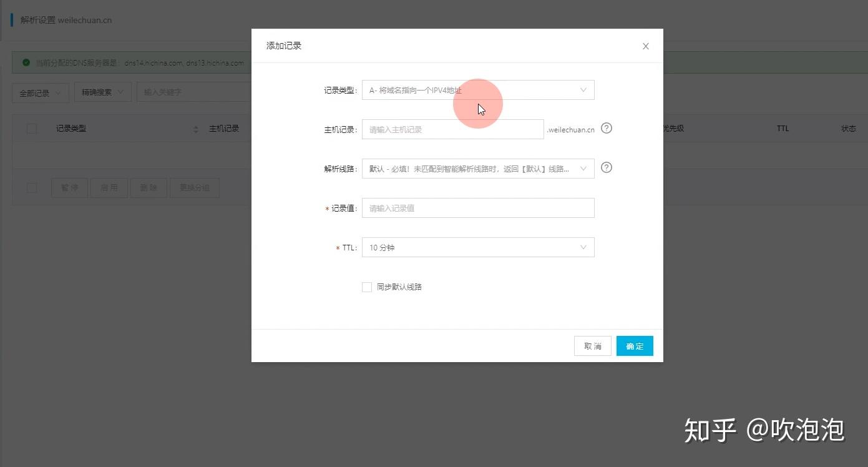This screenshot has height=467, width=868.
Task: Open the 精确搜索 dropdown
Action: click(x=103, y=92)
